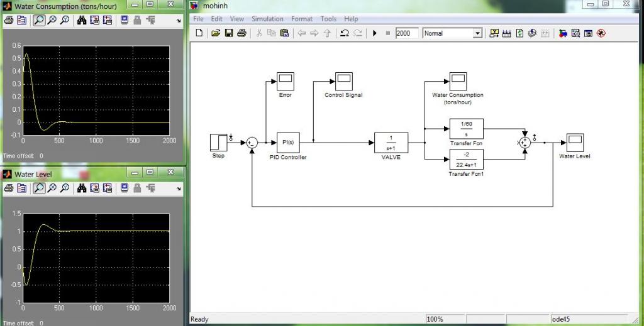644x326 pixels.
Task: Open the Library Browser icon
Action: [x=563, y=33]
